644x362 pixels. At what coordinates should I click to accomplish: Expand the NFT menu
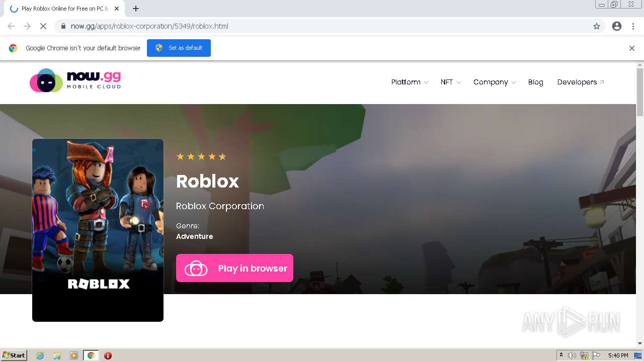pyautogui.click(x=450, y=82)
